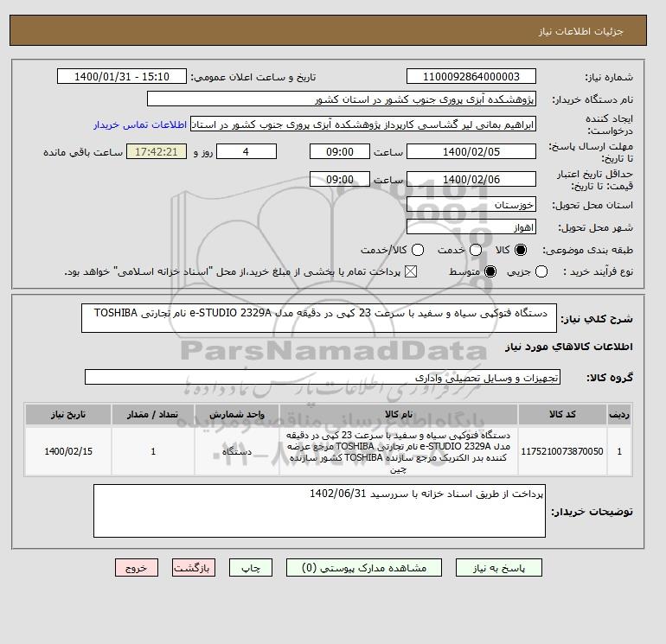Open the اطلاعات تماس خریدار link
The height and width of the screenshot is (644, 666).
(x=140, y=124)
